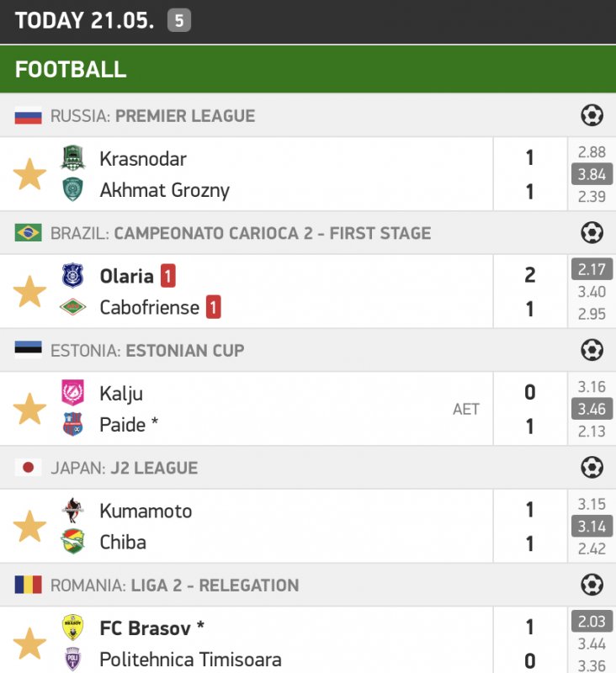The image size is (616, 673).
Task: Click soccer ball icon for Estonian Cup
Action: [592, 350]
